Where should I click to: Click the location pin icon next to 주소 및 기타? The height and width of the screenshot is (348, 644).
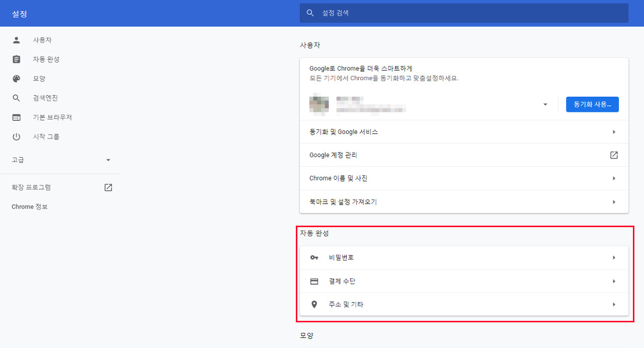coord(314,305)
